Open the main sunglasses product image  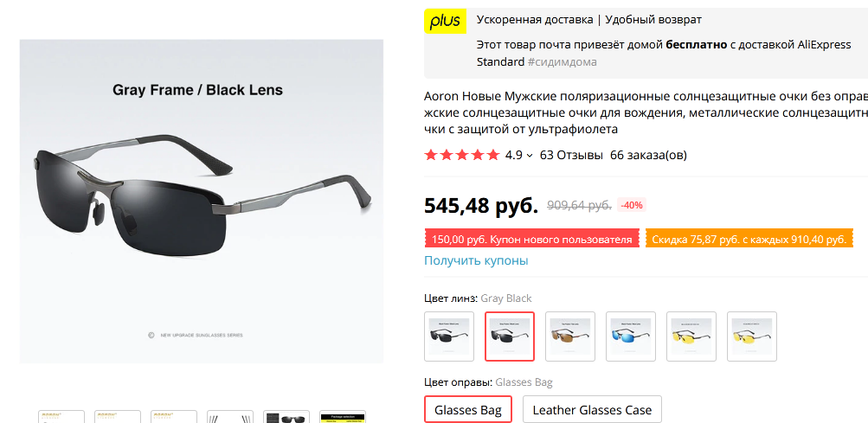[x=202, y=202]
